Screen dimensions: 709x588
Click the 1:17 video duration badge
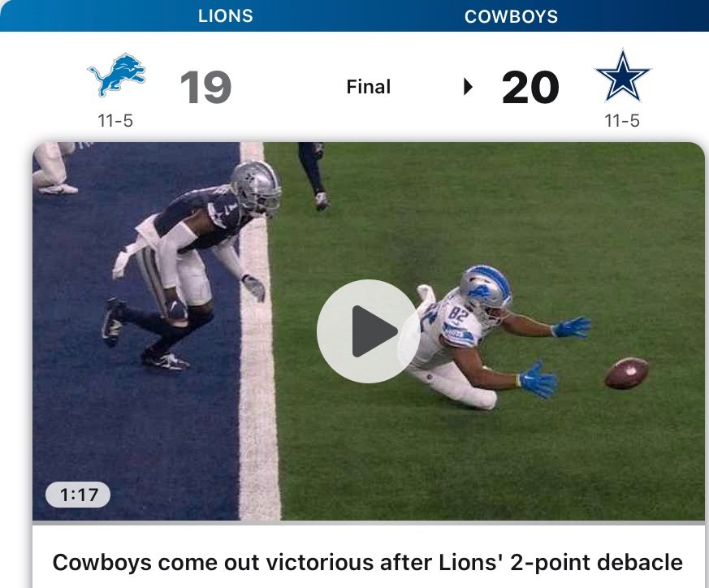click(78, 495)
